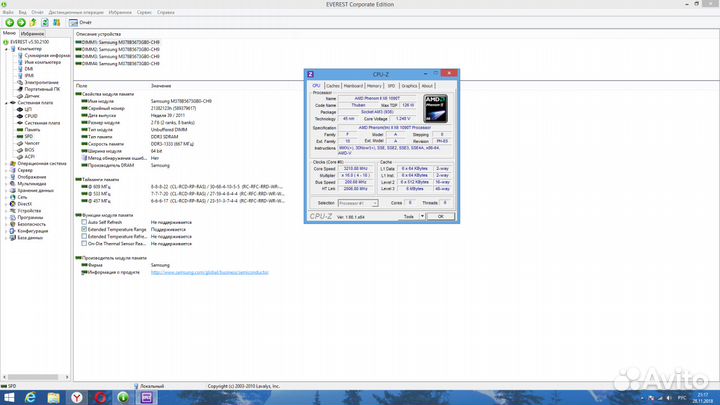Viewport: 720px width, 405px height.
Task: Open the Вид menu
Action: point(22,12)
